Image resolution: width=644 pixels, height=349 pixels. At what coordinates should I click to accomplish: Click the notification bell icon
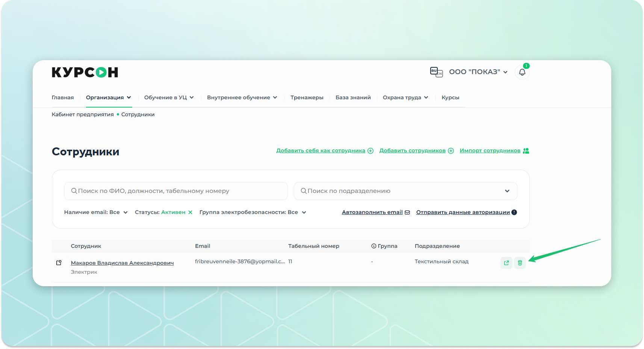[x=522, y=72]
